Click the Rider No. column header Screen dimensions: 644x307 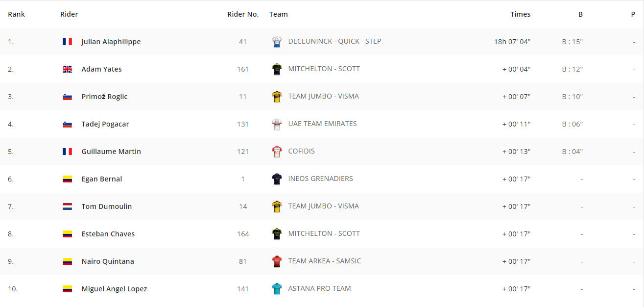(243, 14)
